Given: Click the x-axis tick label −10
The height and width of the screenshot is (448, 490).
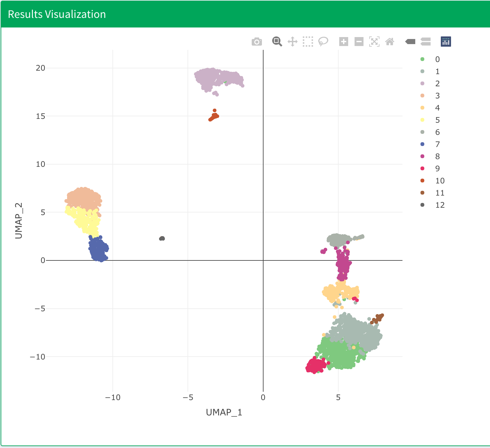Looking at the screenshot, I should (x=112, y=397).
